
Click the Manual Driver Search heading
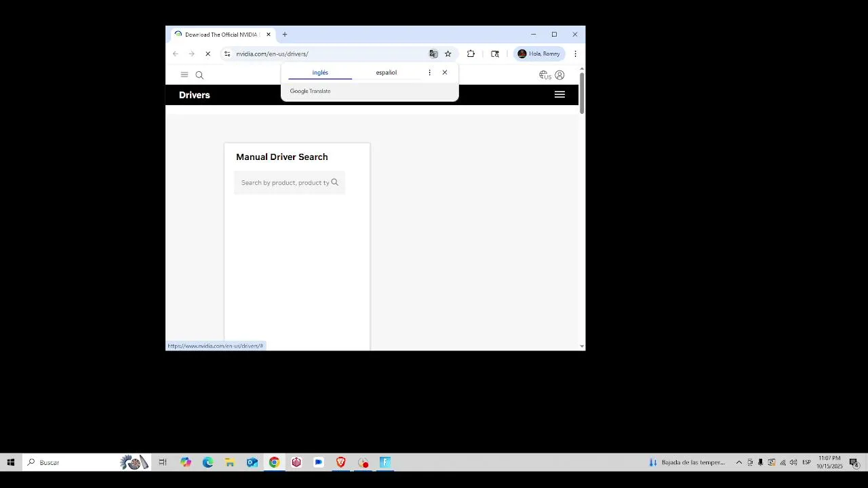point(282,157)
